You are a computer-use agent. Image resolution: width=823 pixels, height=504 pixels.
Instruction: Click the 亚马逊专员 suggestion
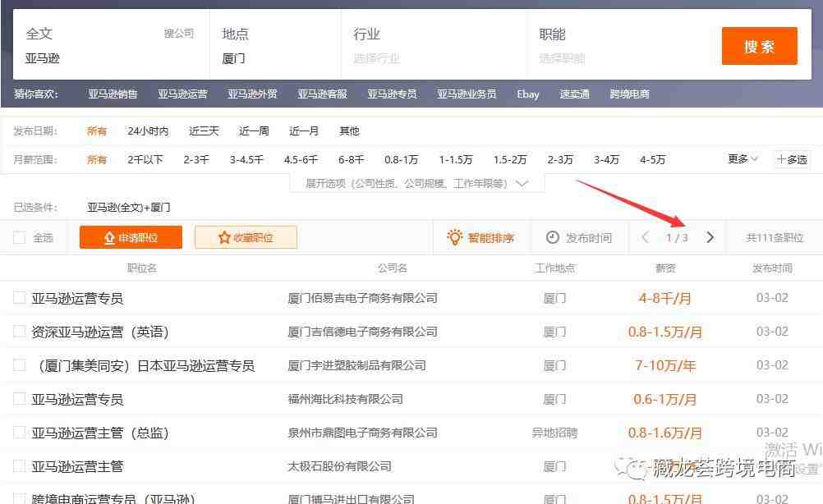click(x=392, y=94)
